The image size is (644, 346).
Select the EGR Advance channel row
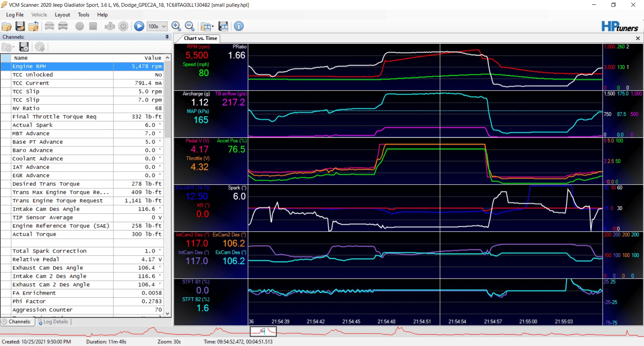(x=82, y=175)
